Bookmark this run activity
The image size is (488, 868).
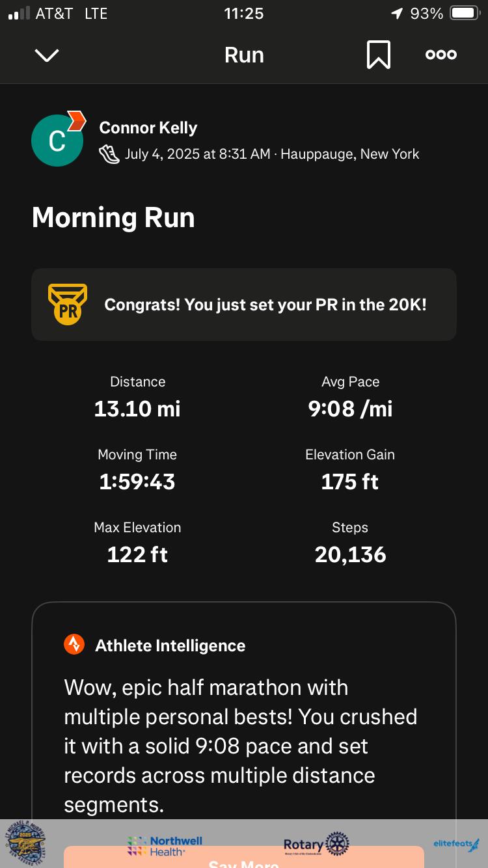pyautogui.click(x=378, y=55)
